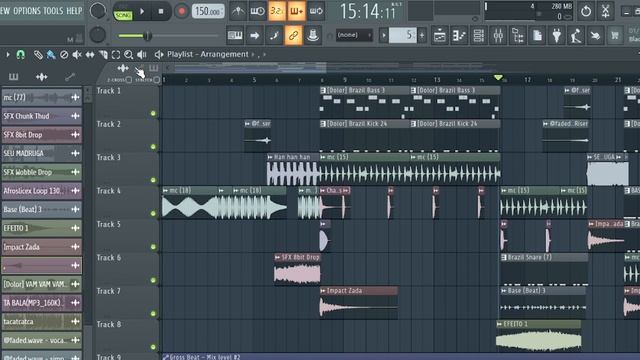640x360 pixels.
Task: Click the Play button
Action: tap(142, 11)
